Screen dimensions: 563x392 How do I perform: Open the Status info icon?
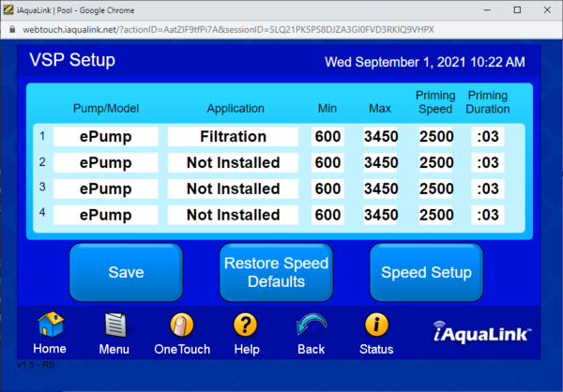(x=376, y=324)
